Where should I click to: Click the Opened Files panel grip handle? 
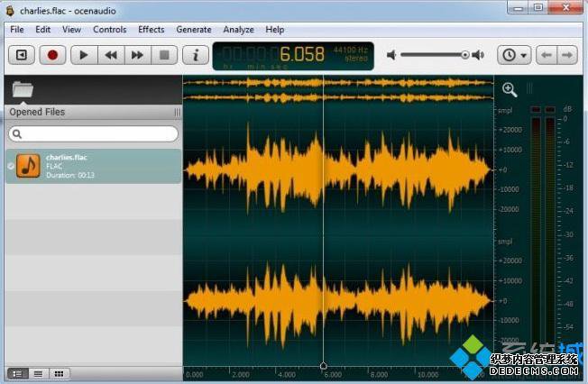178,112
